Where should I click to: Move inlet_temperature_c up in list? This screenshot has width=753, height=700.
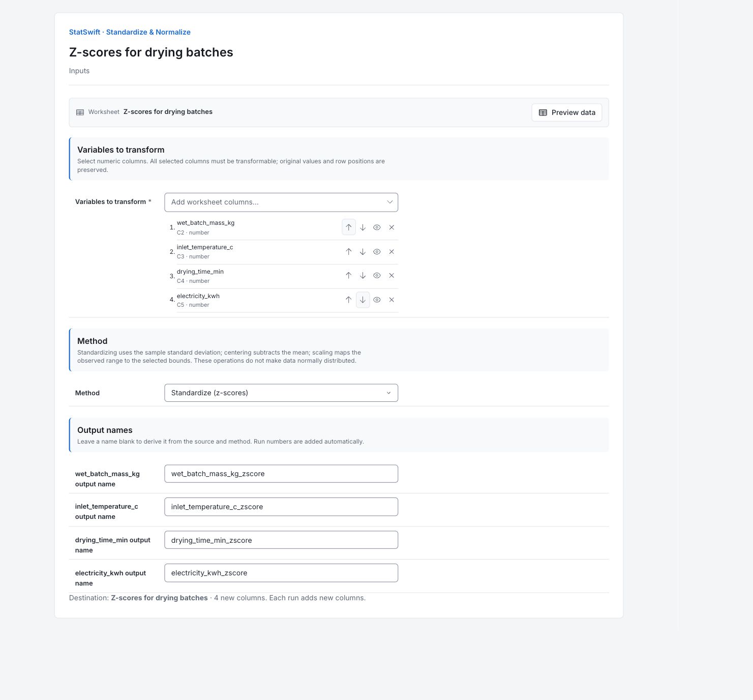[349, 252]
